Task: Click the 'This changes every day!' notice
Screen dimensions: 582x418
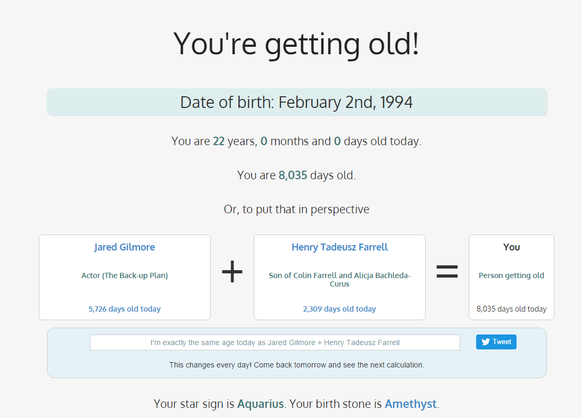Action: (x=297, y=365)
